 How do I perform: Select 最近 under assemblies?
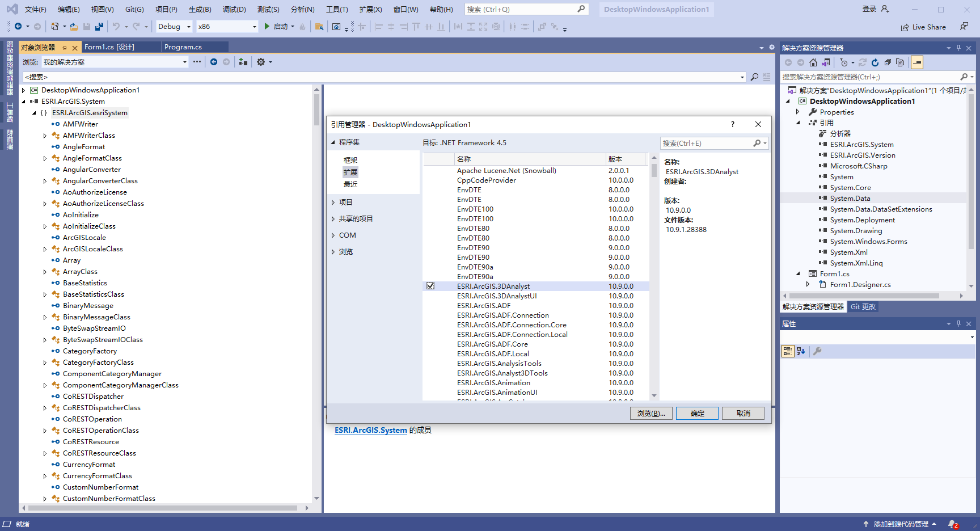(x=350, y=184)
